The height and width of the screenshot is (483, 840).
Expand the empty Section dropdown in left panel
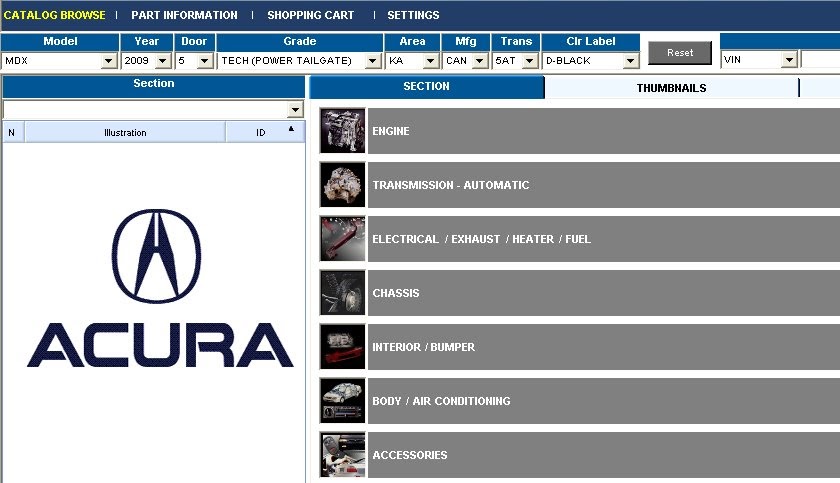pos(153,110)
